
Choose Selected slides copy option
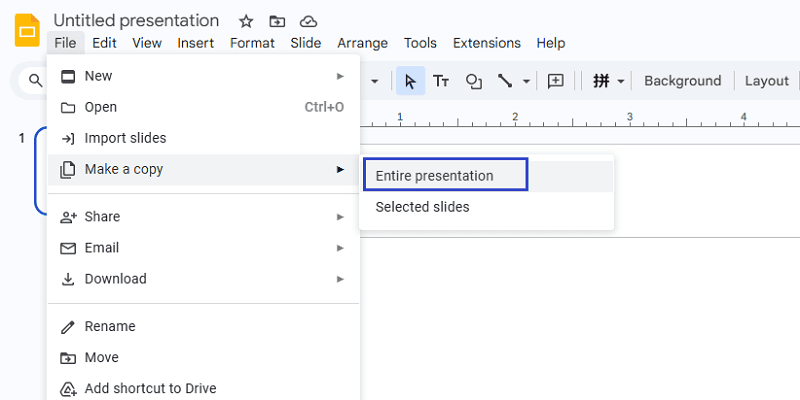coord(422,207)
